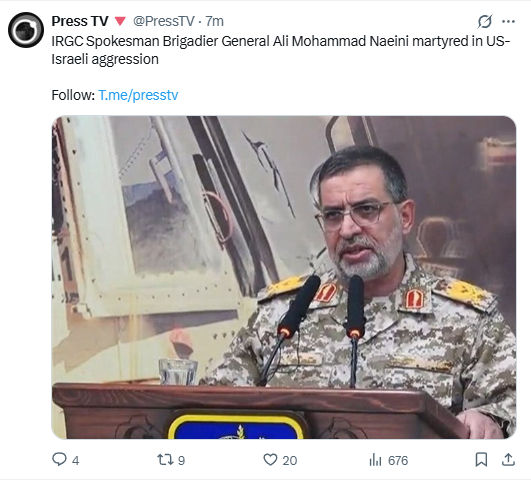The height and width of the screenshot is (481, 531).
Task: Click the repost count of 9
Action: (182, 460)
